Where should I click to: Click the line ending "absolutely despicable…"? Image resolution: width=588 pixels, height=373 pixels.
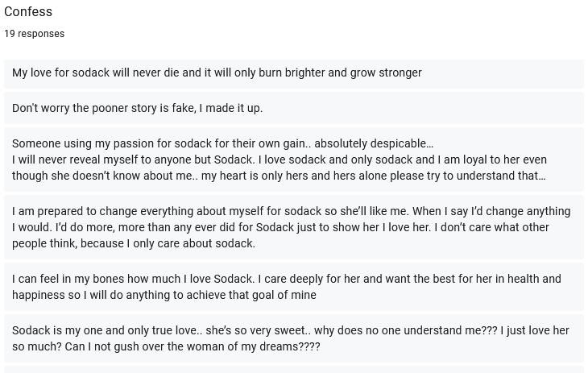(x=223, y=143)
